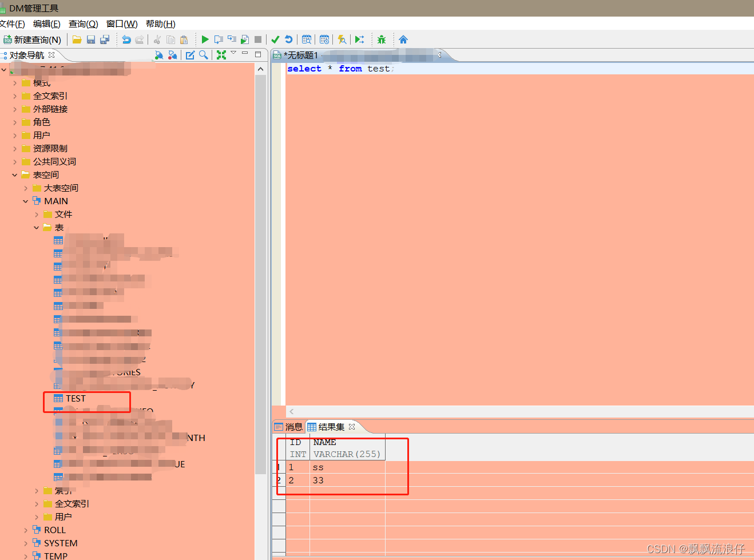Click the calendar icon with clock

[324, 39]
